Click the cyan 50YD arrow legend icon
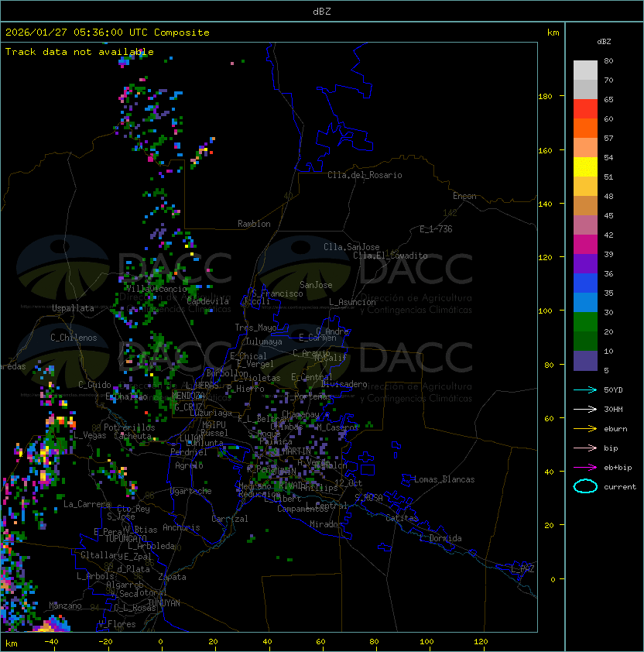Image resolution: width=644 pixels, height=652 pixels. tap(585, 389)
